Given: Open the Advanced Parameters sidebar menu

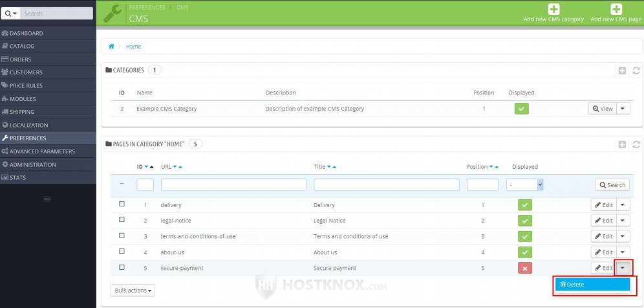Looking at the screenshot, I should [x=48, y=151].
